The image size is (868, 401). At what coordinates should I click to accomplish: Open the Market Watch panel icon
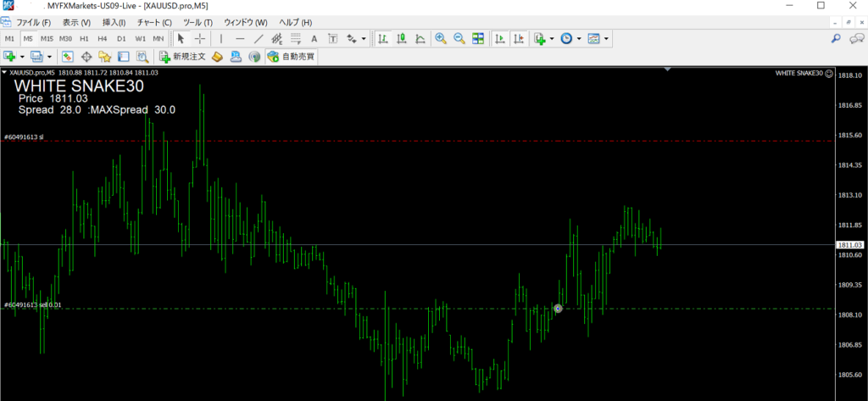68,57
